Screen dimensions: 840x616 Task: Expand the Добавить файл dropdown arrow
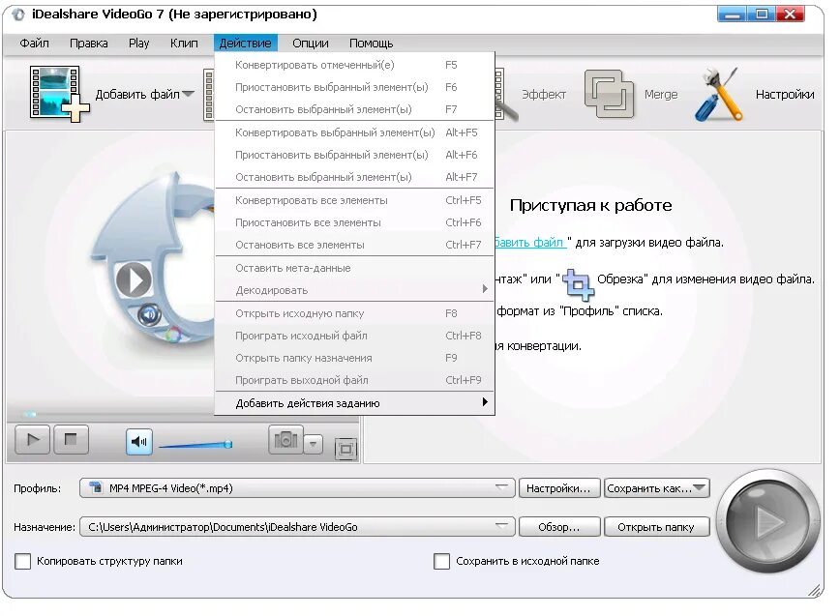[188, 94]
